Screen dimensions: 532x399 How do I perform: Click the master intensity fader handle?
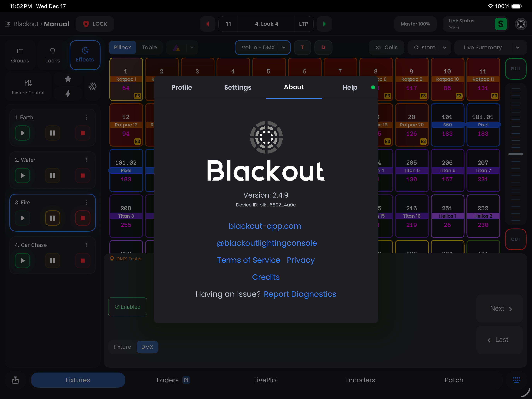(515, 154)
